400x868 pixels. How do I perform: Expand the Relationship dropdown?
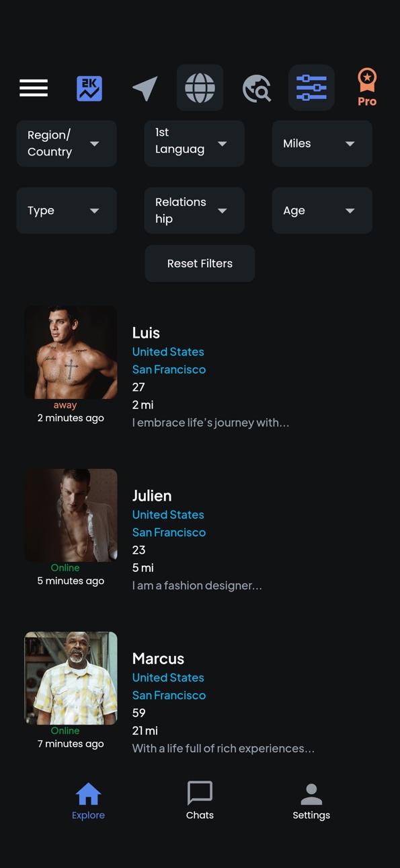(x=194, y=211)
